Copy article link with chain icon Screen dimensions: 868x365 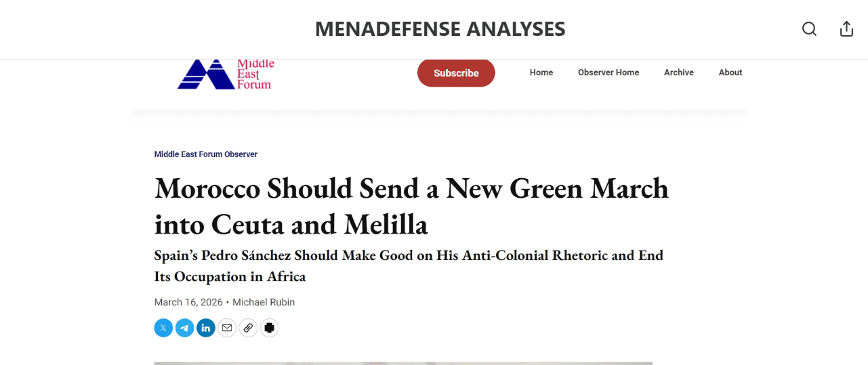[x=248, y=328]
